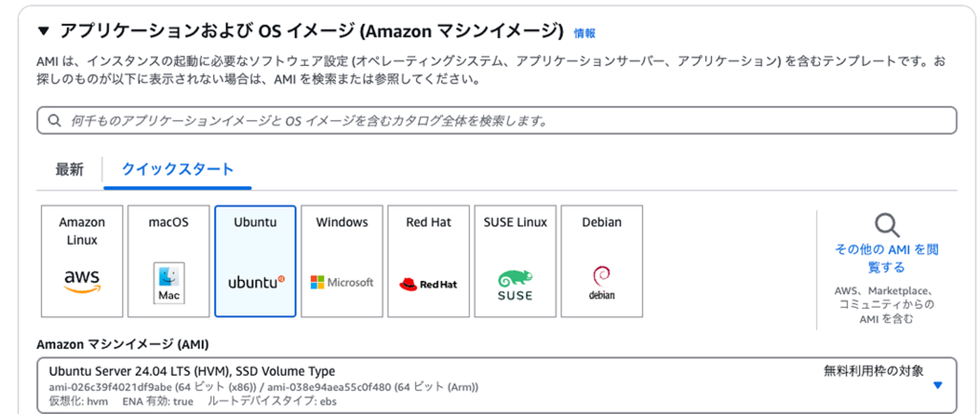This screenshot has width=980, height=414.
Task: Collapse the アプリケーションおよび OS イメージ section
Action: [x=44, y=31]
